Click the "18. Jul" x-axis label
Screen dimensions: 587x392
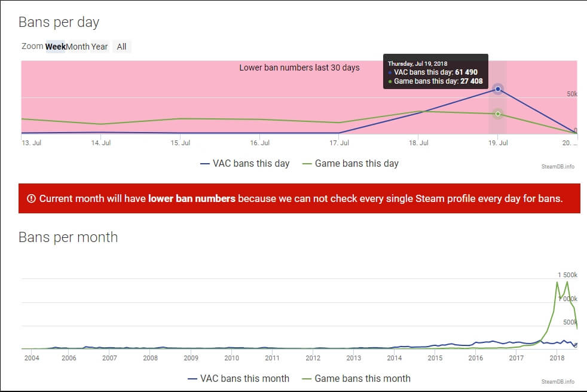coord(418,143)
